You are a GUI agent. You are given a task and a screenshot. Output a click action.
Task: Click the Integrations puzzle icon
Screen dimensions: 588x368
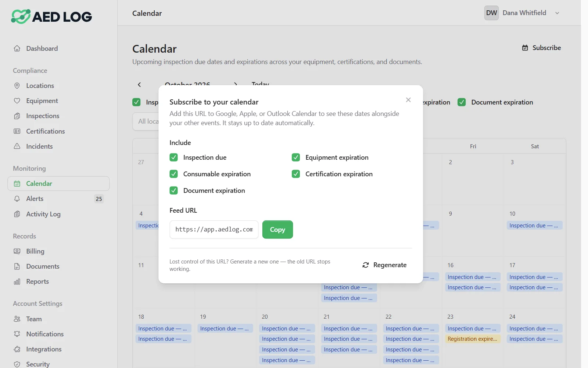(x=17, y=349)
